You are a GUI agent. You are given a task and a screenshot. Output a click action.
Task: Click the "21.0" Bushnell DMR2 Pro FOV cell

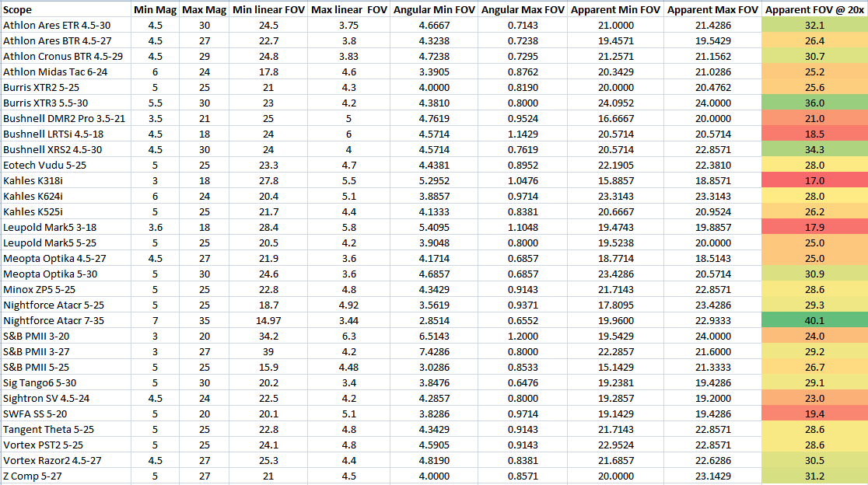point(815,118)
